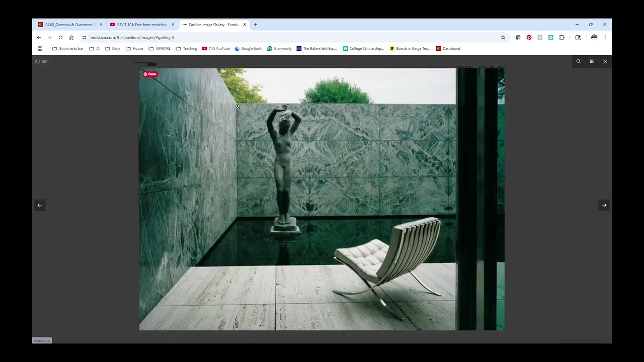Open the ISPIRARE bookmarks folder
The height and width of the screenshot is (362, 644).
(x=159, y=49)
